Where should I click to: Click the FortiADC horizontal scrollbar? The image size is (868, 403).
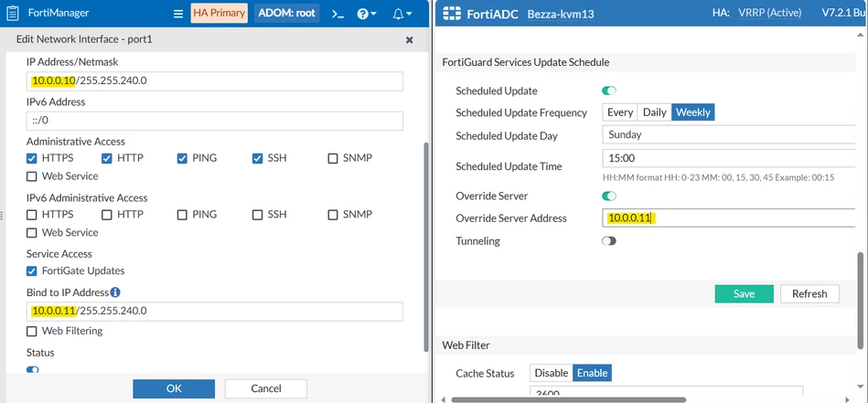tap(569, 399)
